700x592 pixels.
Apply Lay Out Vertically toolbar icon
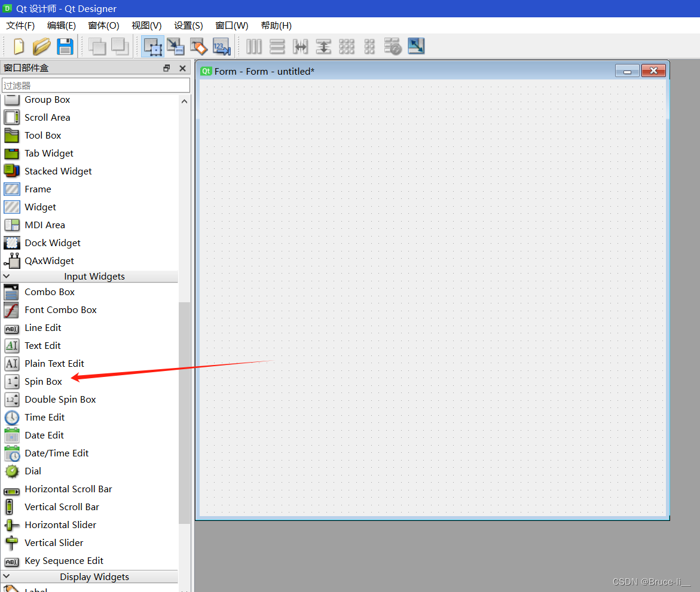pyautogui.click(x=277, y=47)
